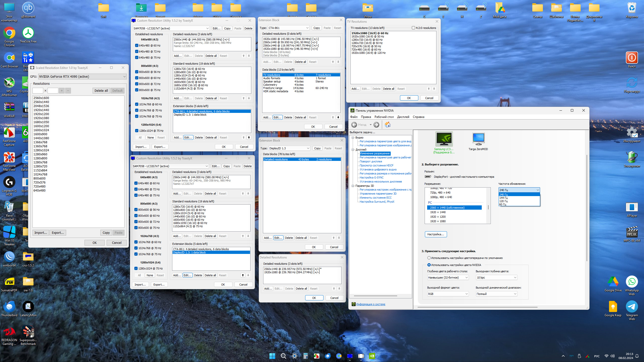644x362 pixels.
Task: Click the Настройка... button
Action: (x=435, y=234)
